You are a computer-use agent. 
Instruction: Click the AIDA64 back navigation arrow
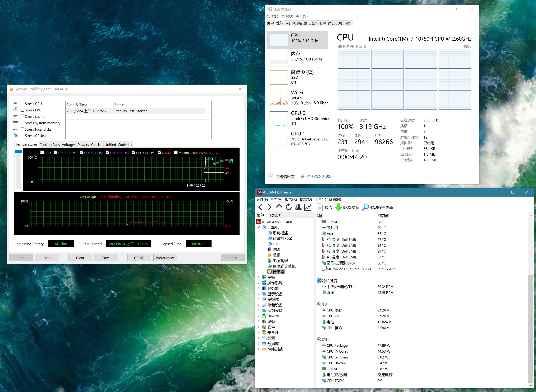click(x=260, y=207)
